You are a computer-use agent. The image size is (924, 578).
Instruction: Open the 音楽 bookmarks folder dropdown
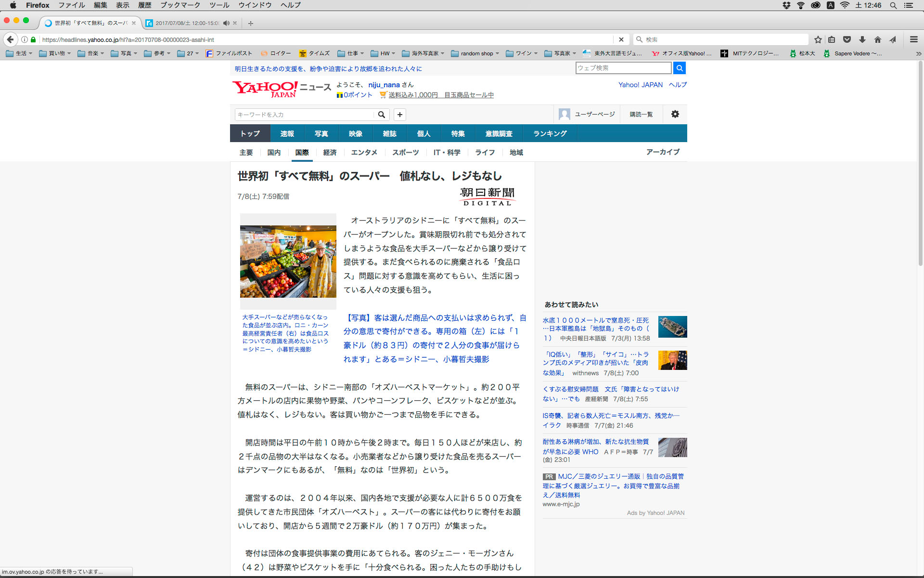[x=91, y=53]
